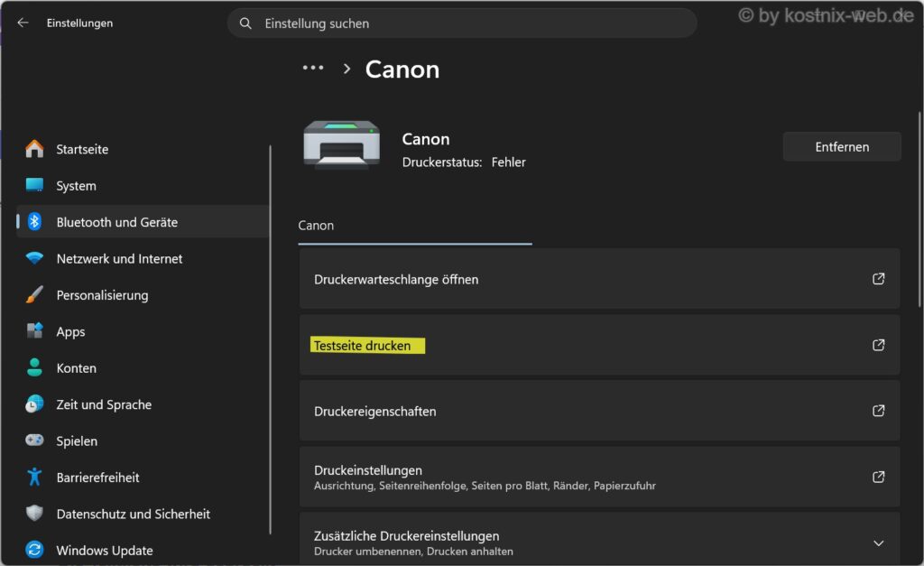924x566 pixels.
Task: Open Konten settings
Action: (x=143, y=368)
